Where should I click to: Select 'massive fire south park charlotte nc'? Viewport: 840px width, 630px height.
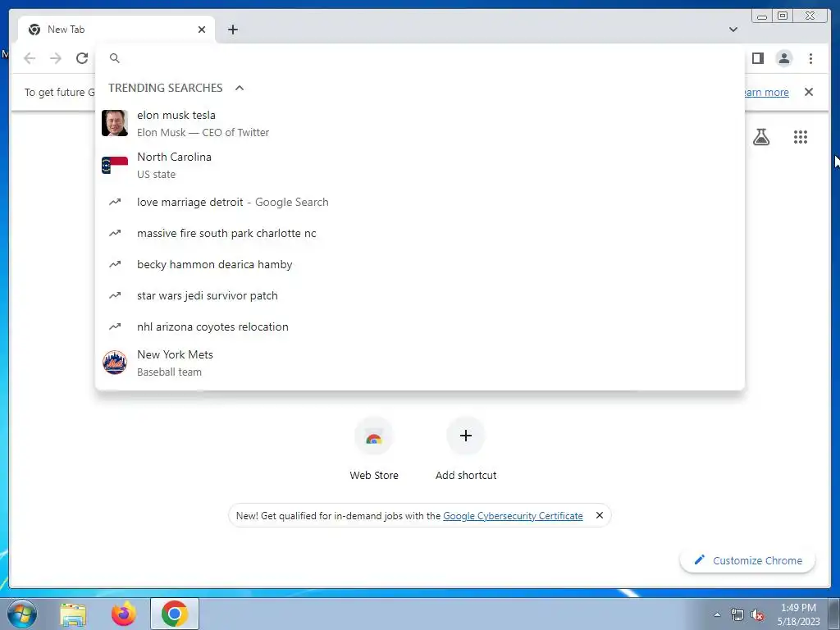point(419,233)
